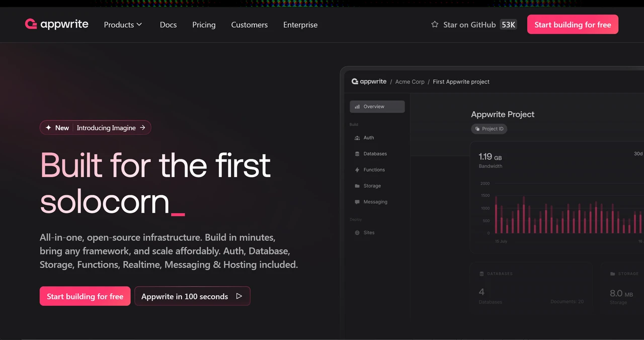Image resolution: width=644 pixels, height=340 pixels.
Task: Open Databases from the Build section
Action: (x=375, y=153)
